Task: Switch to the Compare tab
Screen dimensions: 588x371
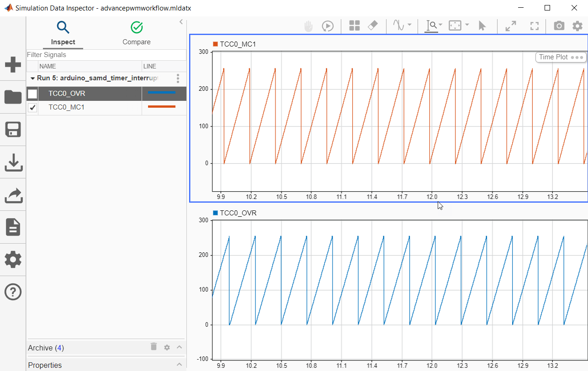Action: [136, 33]
